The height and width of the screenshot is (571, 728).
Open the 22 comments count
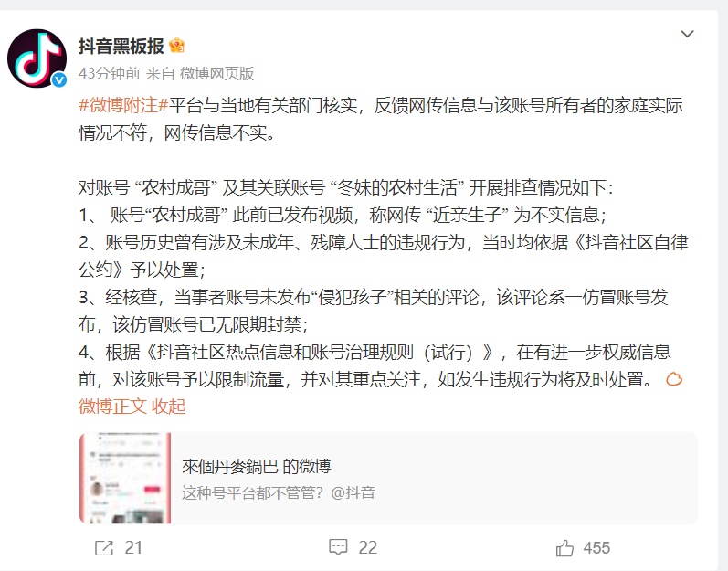click(368, 548)
